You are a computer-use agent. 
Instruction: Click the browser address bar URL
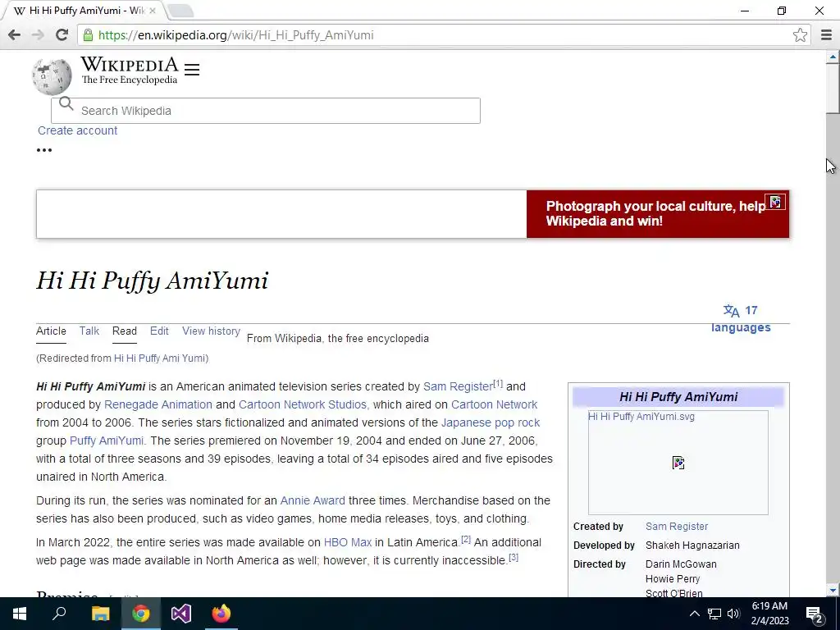click(235, 35)
